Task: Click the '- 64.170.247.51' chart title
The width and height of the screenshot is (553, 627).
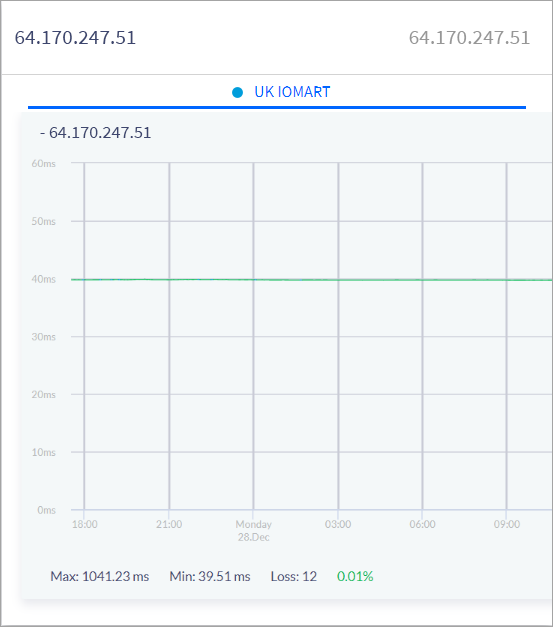Action: pyautogui.click(x=96, y=133)
